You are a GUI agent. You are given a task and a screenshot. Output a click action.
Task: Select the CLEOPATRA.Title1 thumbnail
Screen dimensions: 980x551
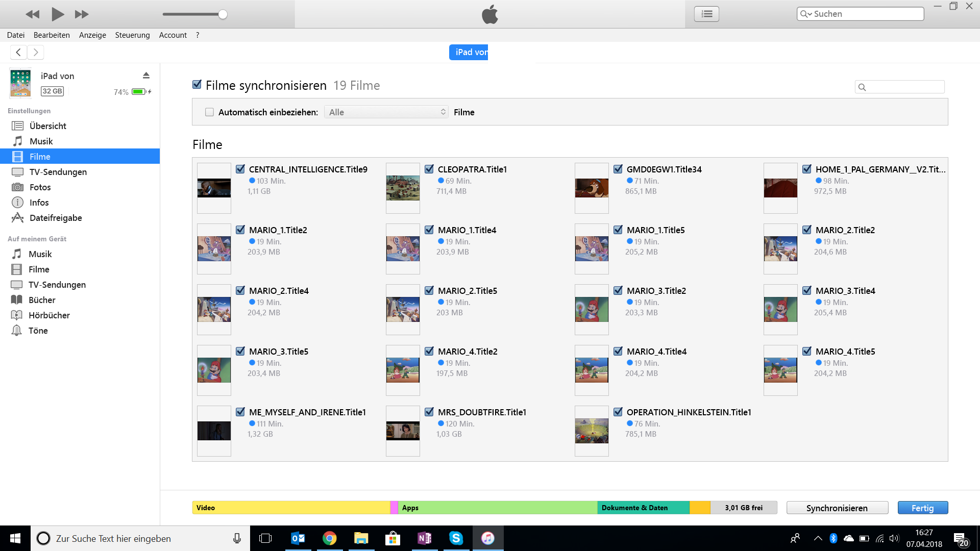pyautogui.click(x=403, y=188)
